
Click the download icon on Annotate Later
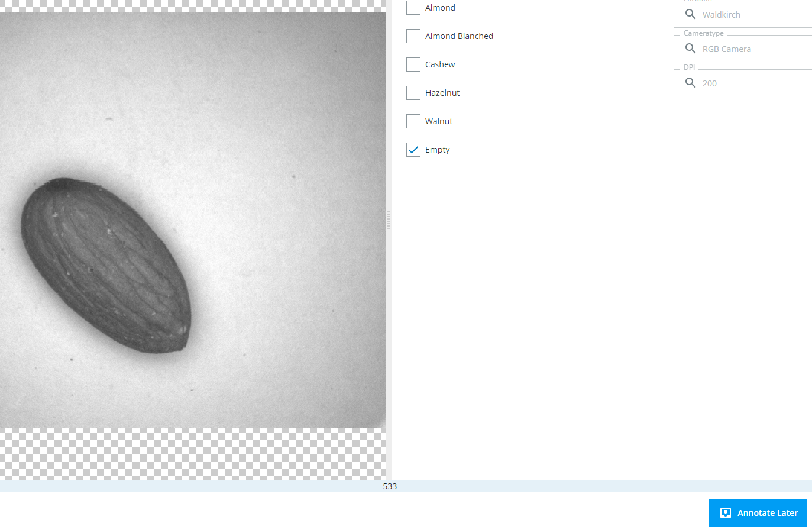pos(726,513)
